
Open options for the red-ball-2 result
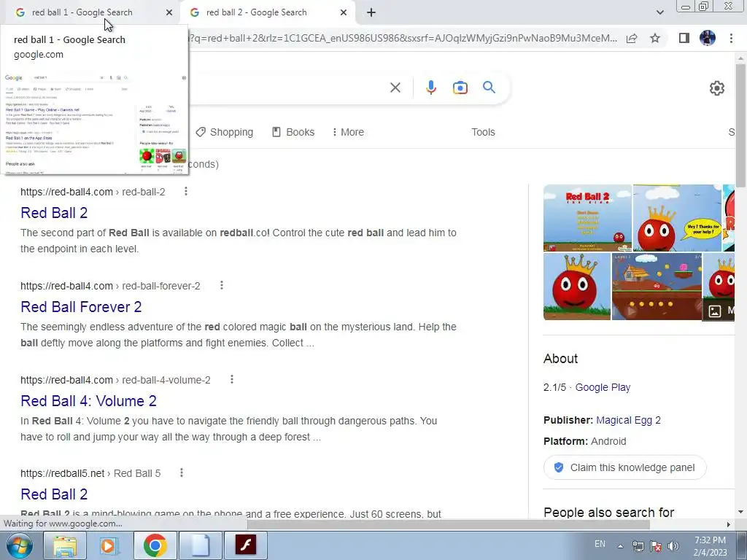tap(186, 192)
